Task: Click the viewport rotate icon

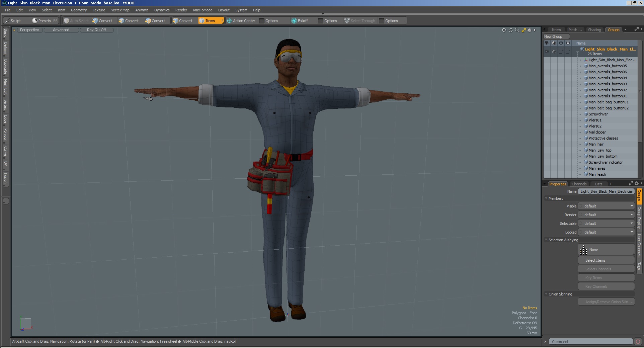Action: (510, 30)
